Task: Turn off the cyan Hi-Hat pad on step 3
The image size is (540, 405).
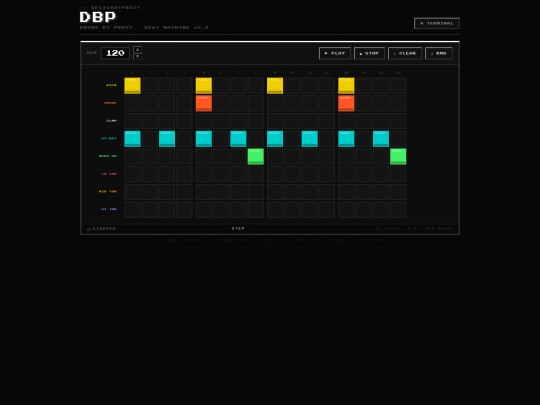Action: pos(167,139)
